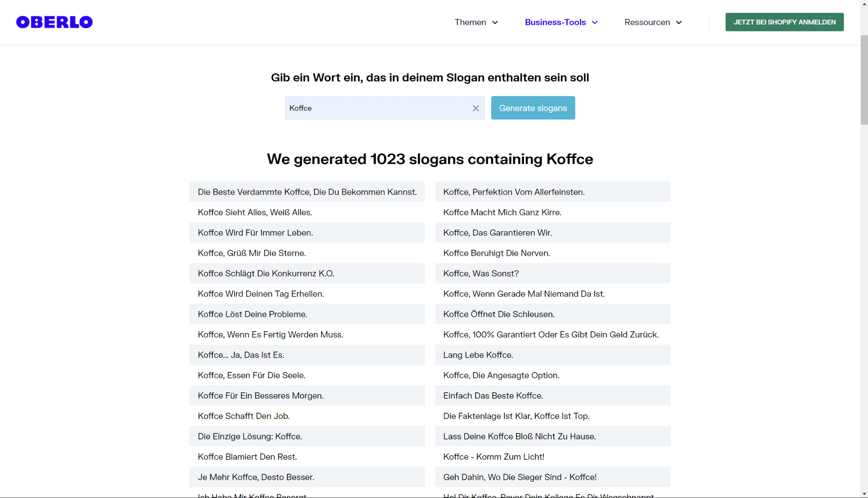Image resolution: width=868 pixels, height=498 pixels.
Task: Expand the Ressourcen chevron
Action: pos(679,22)
